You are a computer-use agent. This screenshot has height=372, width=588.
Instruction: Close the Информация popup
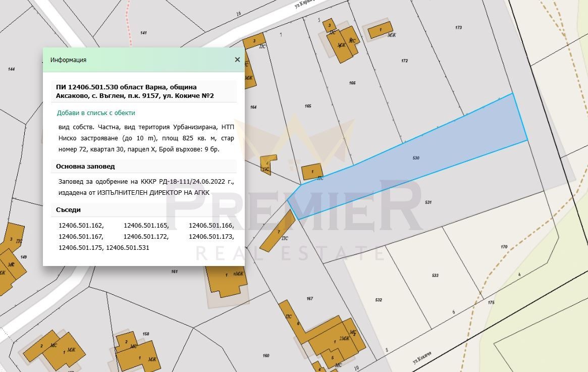[x=237, y=60]
